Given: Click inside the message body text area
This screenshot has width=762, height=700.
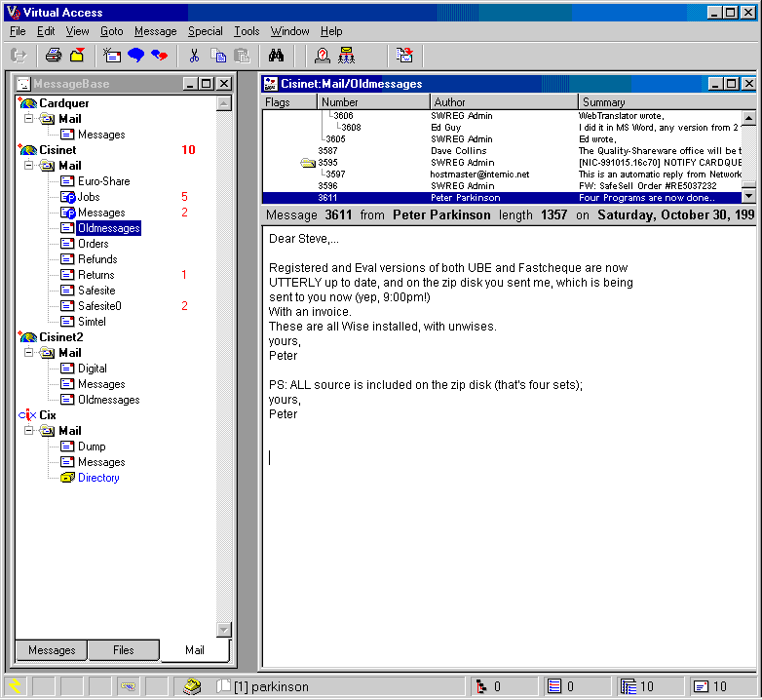Looking at the screenshot, I should 509,447.
